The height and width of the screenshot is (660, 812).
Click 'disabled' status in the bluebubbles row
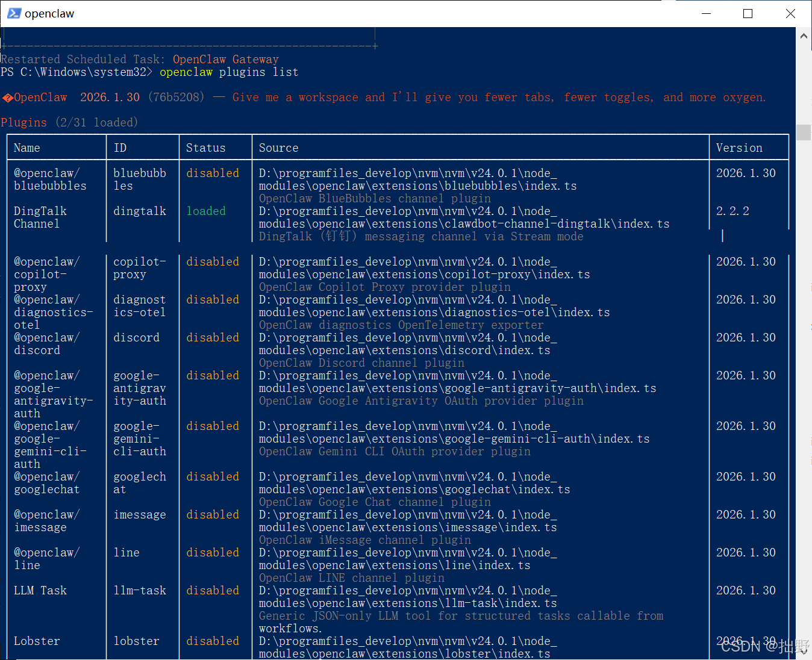coord(213,173)
